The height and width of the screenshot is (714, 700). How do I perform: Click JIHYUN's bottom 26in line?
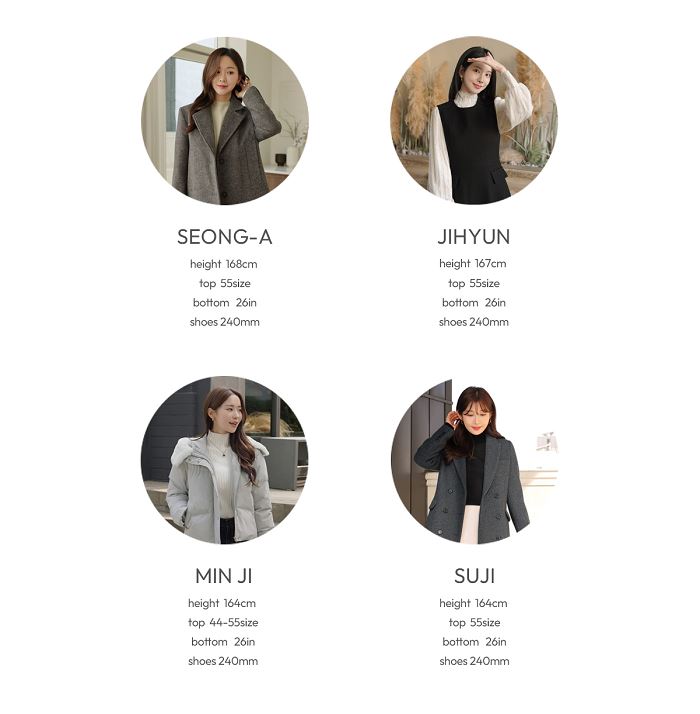[474, 303]
